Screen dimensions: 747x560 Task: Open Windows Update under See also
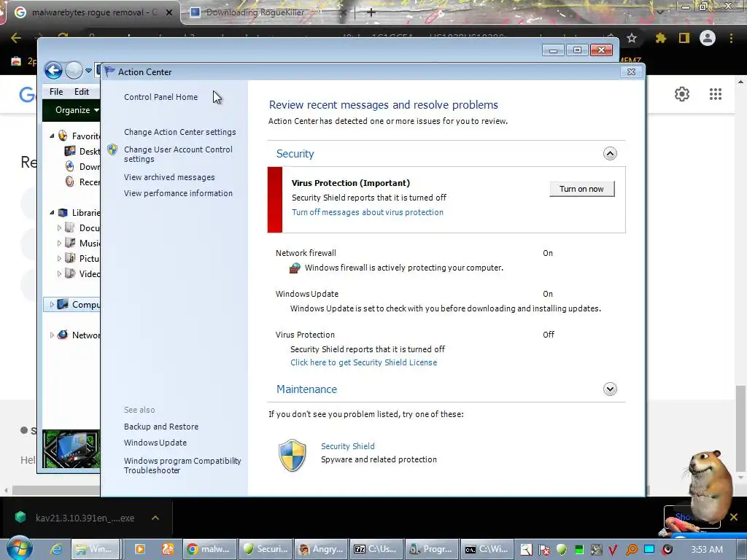[155, 443]
